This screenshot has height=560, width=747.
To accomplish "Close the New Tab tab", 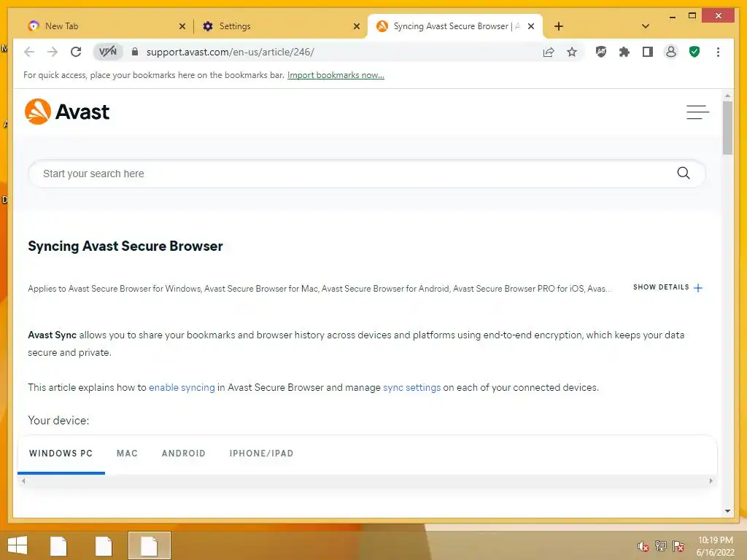I will coord(182,27).
